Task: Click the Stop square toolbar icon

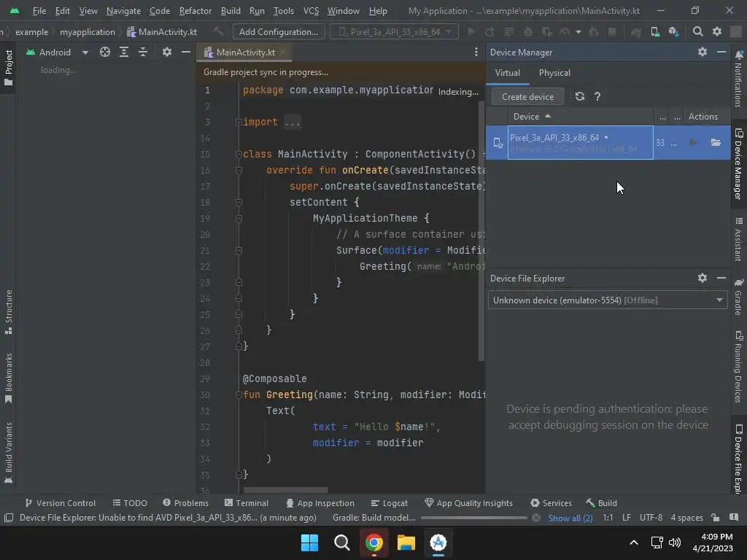Action: point(612,32)
